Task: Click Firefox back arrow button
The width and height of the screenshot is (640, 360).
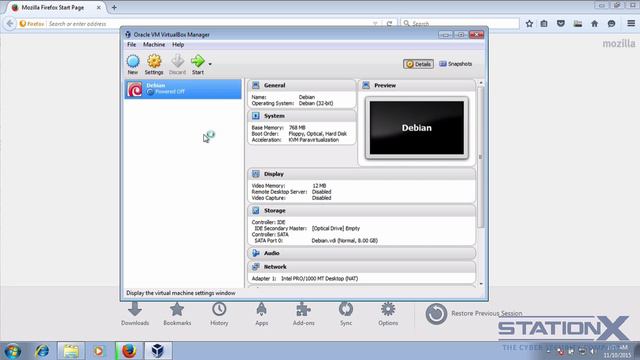Action: (x=10, y=24)
